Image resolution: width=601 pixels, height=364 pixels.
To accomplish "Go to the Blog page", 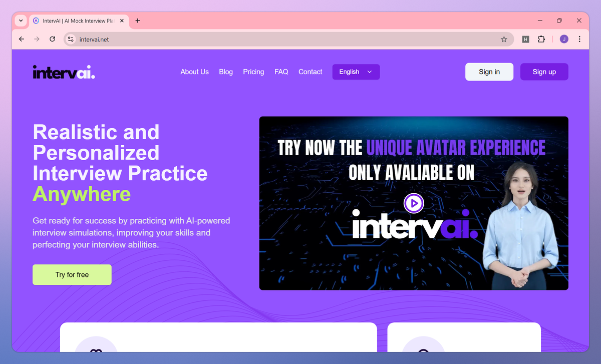I will point(226,72).
